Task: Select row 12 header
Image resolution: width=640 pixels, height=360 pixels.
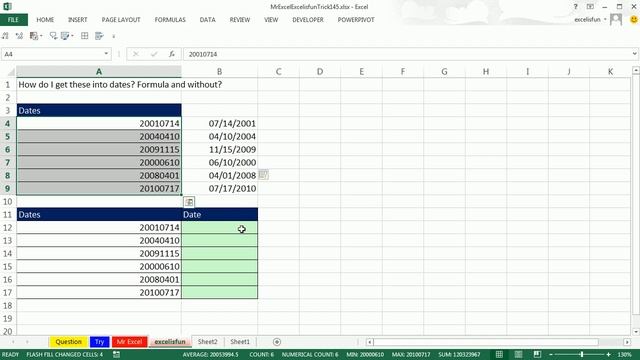Action: point(8,227)
